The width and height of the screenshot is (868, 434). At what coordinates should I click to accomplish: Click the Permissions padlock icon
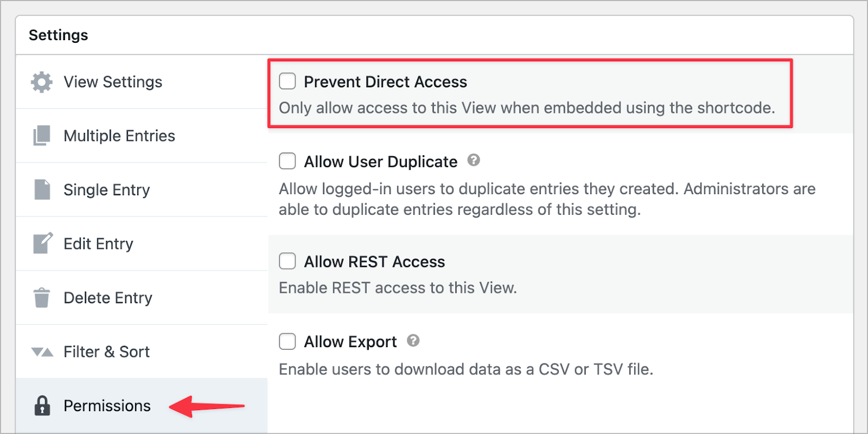click(41, 405)
